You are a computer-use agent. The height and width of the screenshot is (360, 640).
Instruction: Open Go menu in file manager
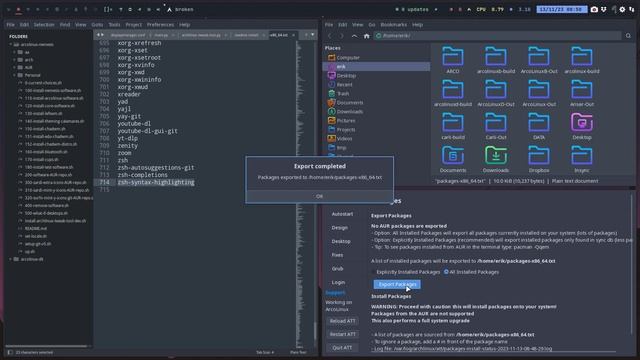coord(372,24)
